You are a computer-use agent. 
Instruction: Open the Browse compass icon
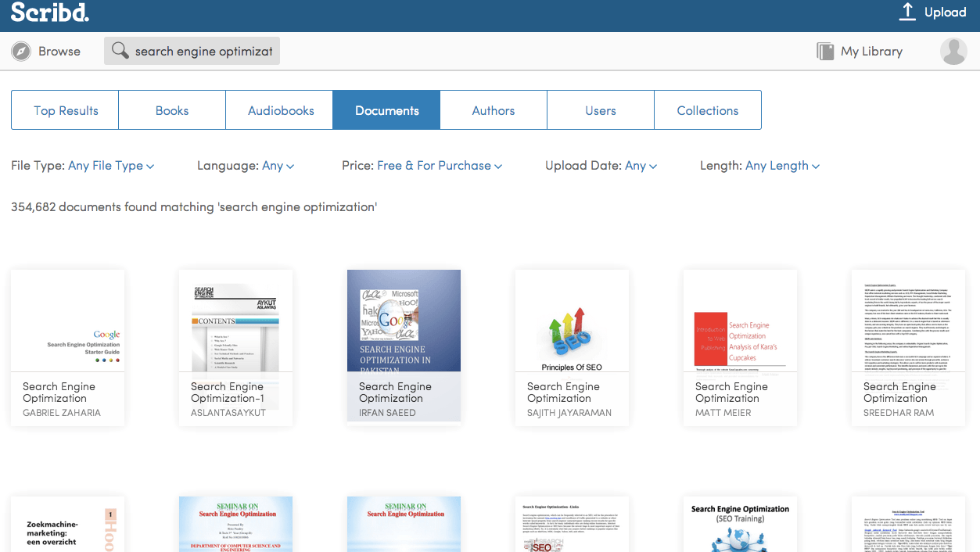pos(21,52)
